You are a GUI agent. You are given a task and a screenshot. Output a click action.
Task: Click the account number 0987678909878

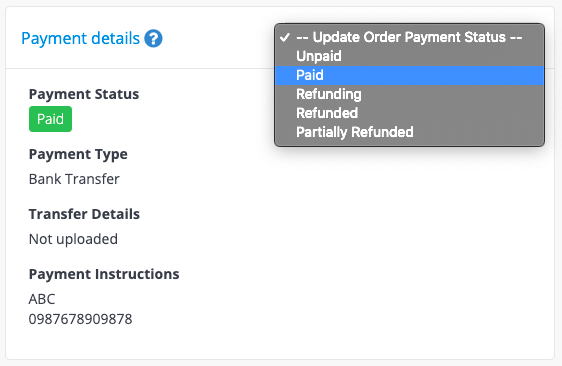point(80,319)
